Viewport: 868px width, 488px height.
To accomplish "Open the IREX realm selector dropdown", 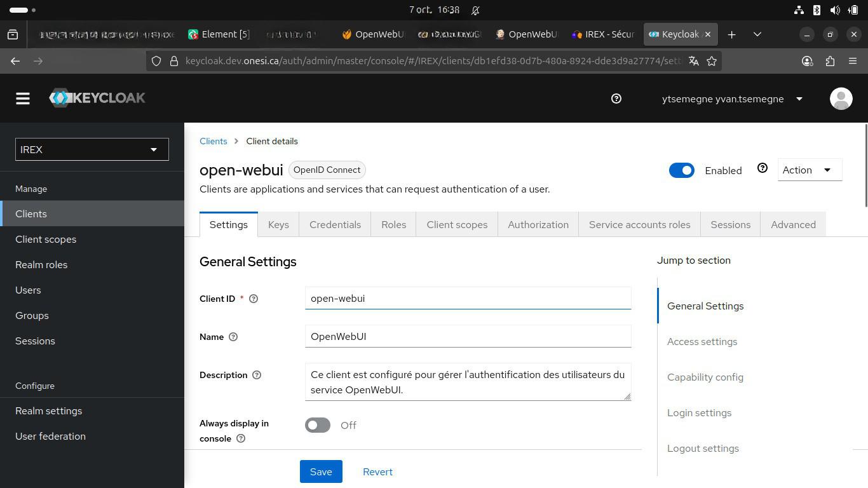I will click(92, 150).
